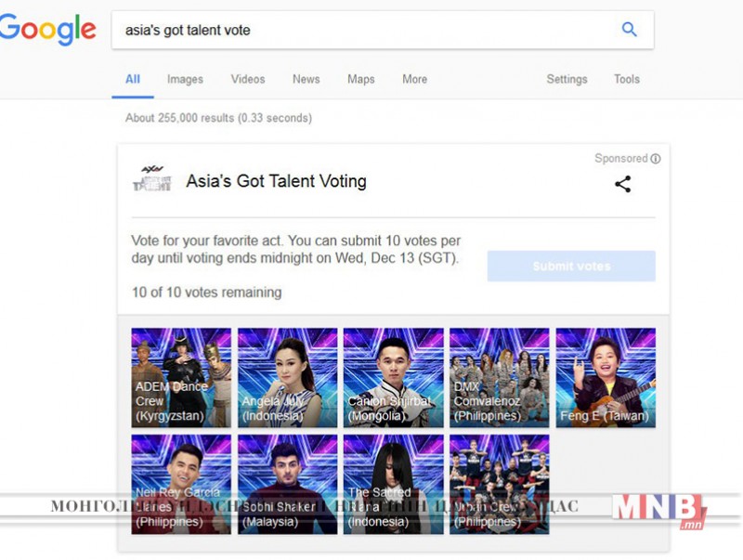Choose Sobhi Shaker (Malaysia) thumbnail
This screenshot has width=743, height=560.
coord(287,484)
